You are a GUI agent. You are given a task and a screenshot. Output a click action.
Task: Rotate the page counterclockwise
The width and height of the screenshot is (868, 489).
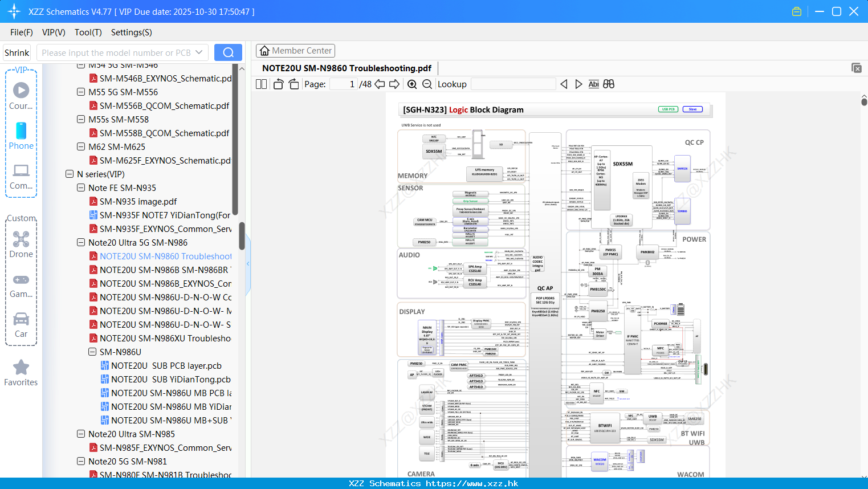(278, 84)
